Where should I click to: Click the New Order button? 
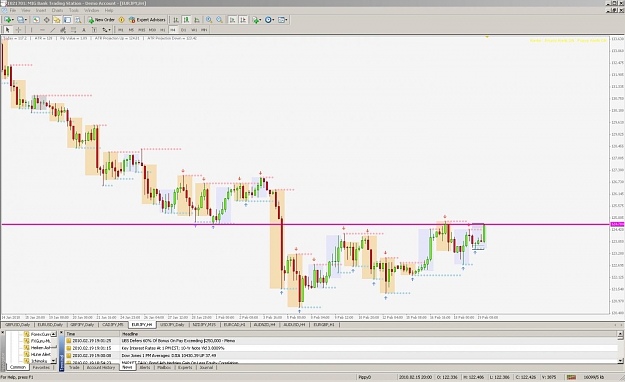point(102,20)
